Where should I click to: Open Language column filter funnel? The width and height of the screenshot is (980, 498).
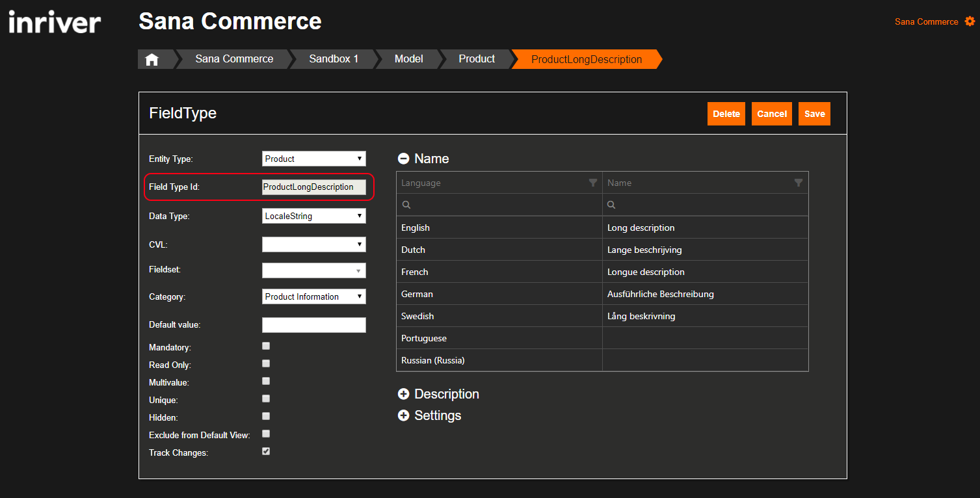(x=593, y=183)
